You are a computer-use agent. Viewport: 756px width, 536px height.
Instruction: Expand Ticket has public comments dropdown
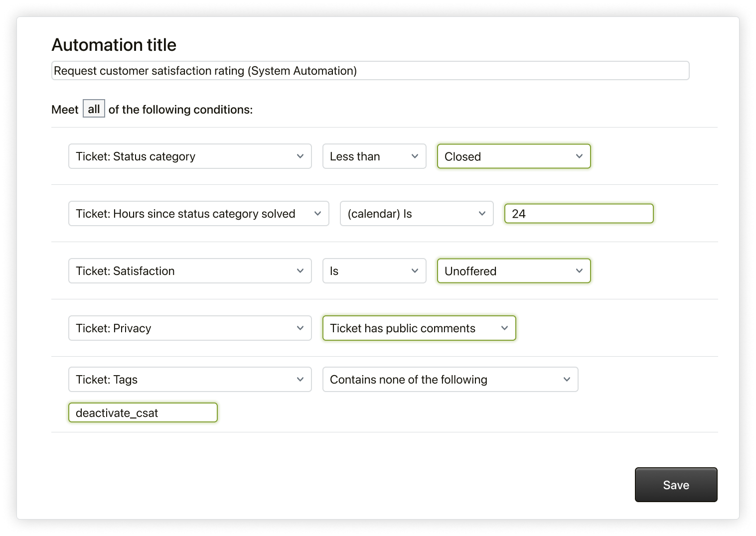(x=419, y=328)
